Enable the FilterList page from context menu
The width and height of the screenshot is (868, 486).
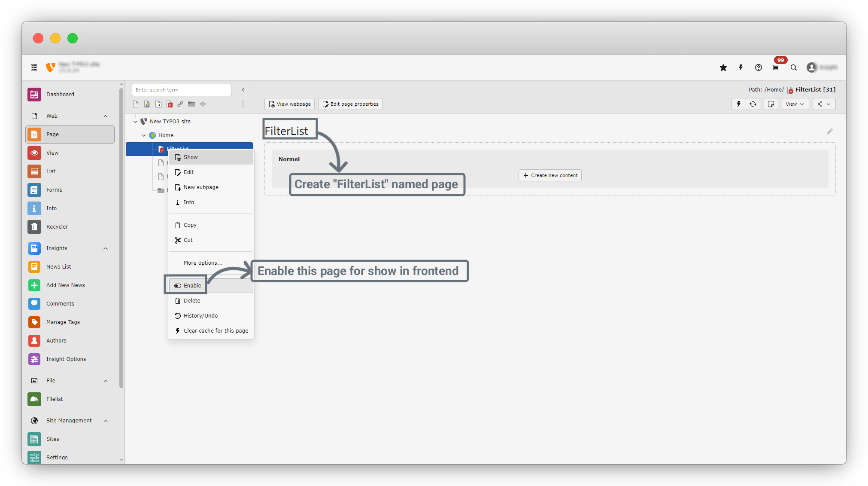coord(192,285)
